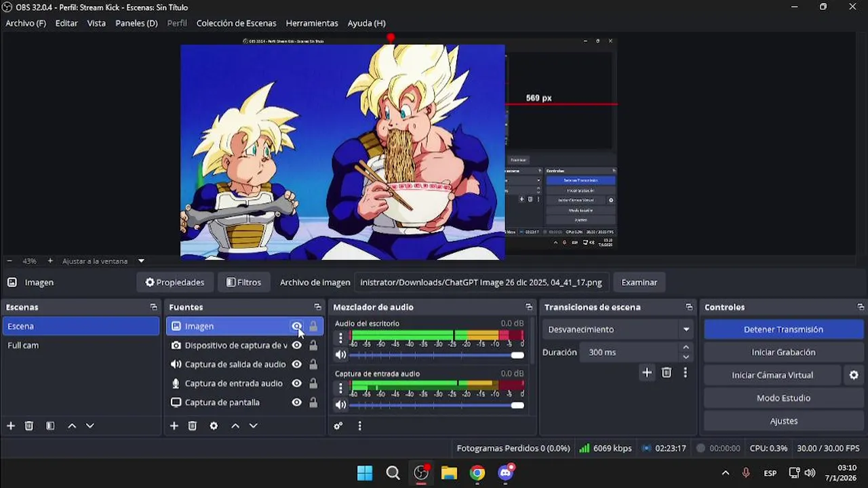Open source properties gear in Fuentes toolbar
This screenshot has width=868, height=488.
(x=214, y=426)
